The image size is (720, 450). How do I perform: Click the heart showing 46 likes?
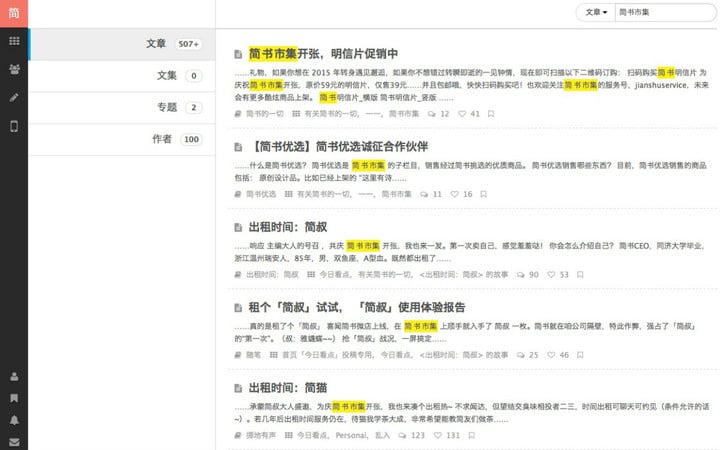[x=551, y=355]
